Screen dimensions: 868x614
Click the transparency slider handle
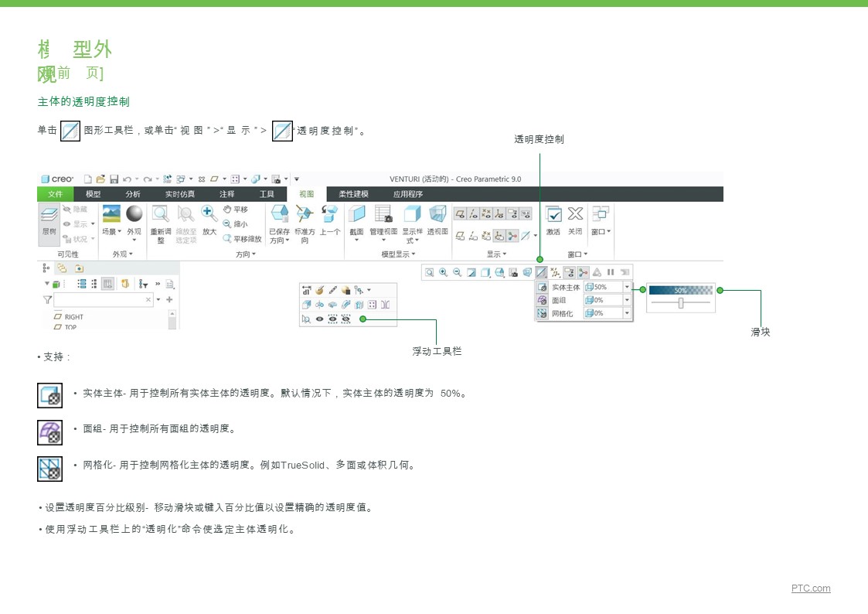pos(681,303)
